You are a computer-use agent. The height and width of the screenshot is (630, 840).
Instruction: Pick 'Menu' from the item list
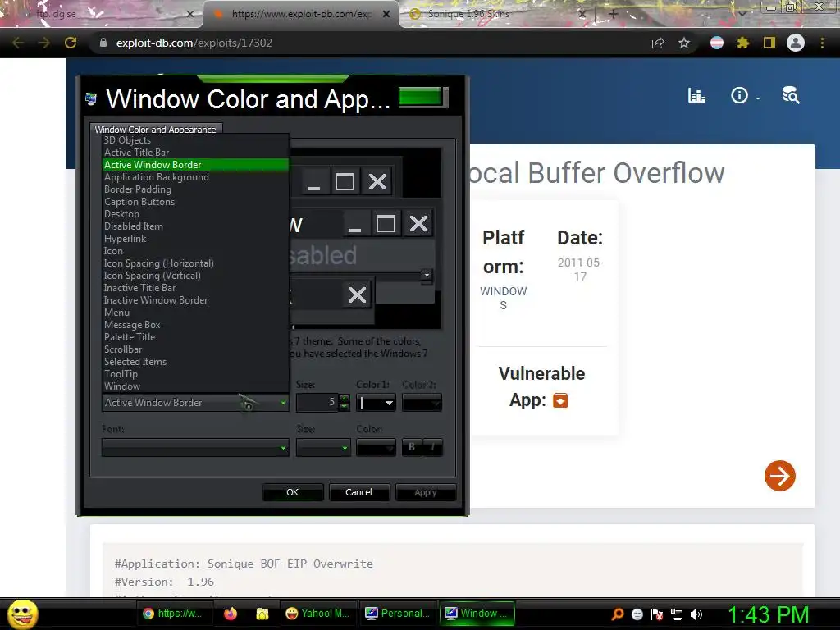point(195,313)
